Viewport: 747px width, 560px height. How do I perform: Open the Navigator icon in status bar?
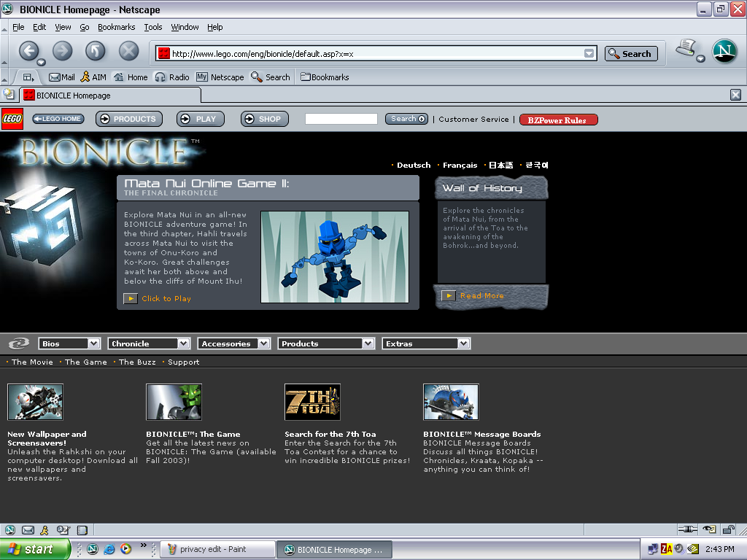click(x=10, y=530)
